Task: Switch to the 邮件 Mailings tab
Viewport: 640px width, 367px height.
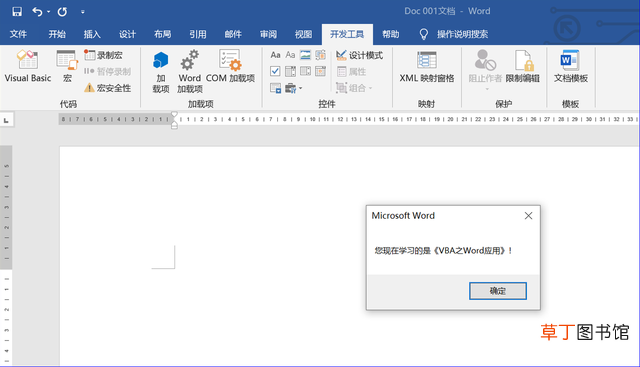Action: [233, 34]
